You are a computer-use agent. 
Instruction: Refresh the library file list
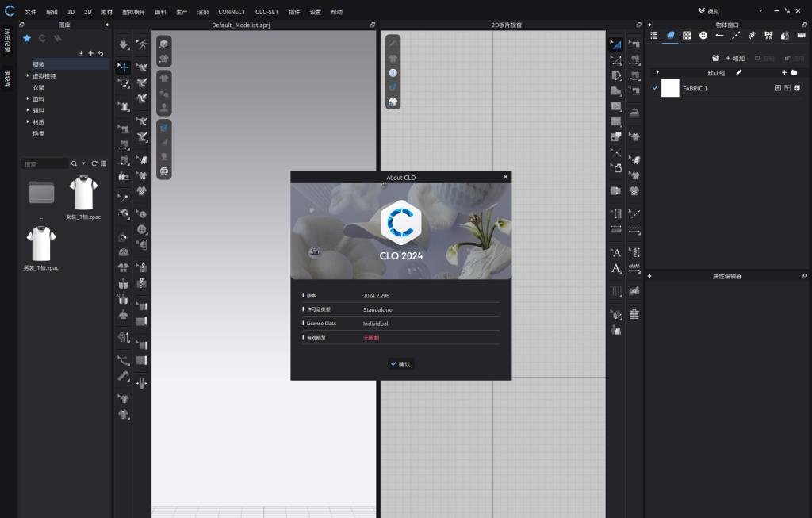point(94,163)
